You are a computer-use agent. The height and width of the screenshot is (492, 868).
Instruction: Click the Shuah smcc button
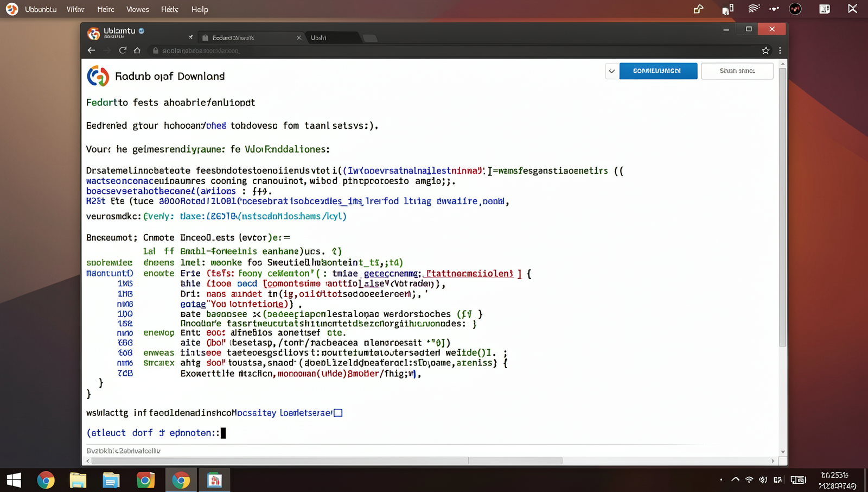pyautogui.click(x=737, y=71)
